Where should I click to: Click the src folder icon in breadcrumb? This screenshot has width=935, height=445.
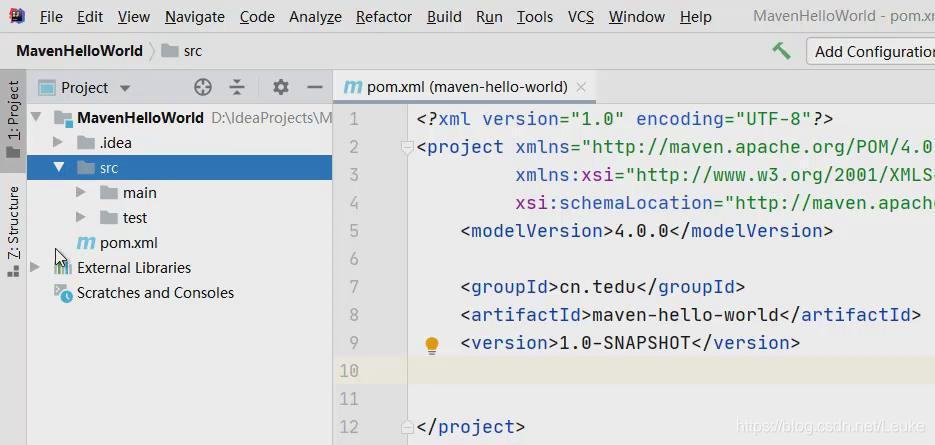pos(170,51)
